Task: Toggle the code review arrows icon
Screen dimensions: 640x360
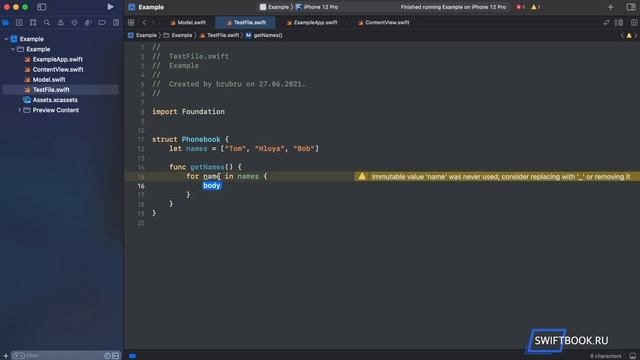Action: (606, 22)
